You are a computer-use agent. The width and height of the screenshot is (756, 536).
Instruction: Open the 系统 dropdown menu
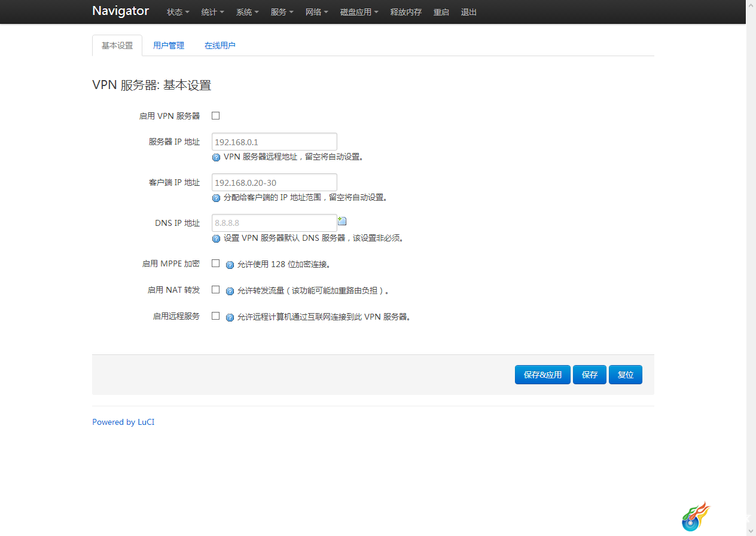tap(248, 12)
